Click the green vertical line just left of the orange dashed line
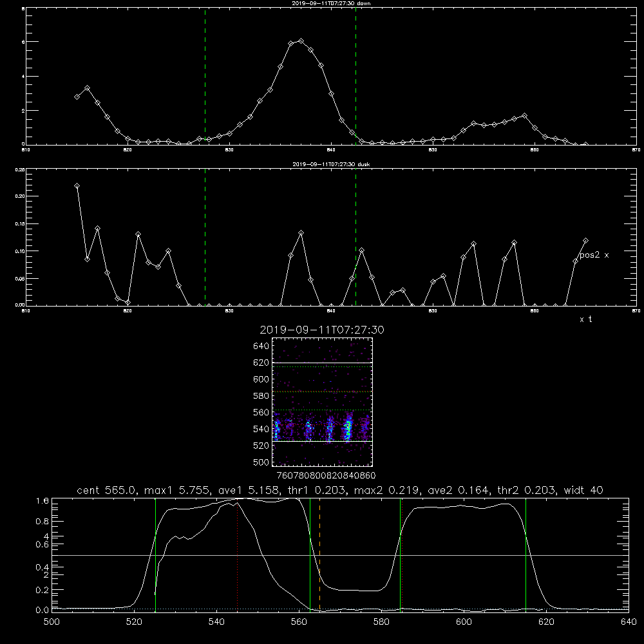Screen dimensions: 644x644 pyautogui.click(x=310, y=554)
